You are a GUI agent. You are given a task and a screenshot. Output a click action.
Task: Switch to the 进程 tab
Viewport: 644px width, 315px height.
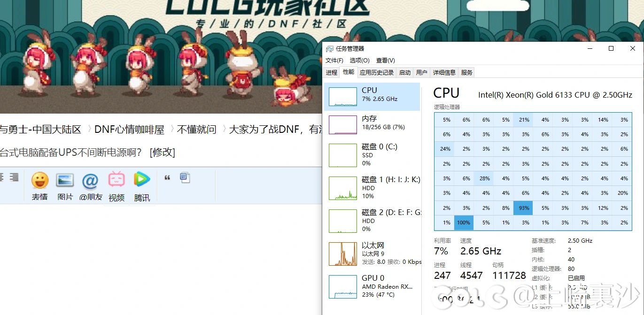pos(332,72)
